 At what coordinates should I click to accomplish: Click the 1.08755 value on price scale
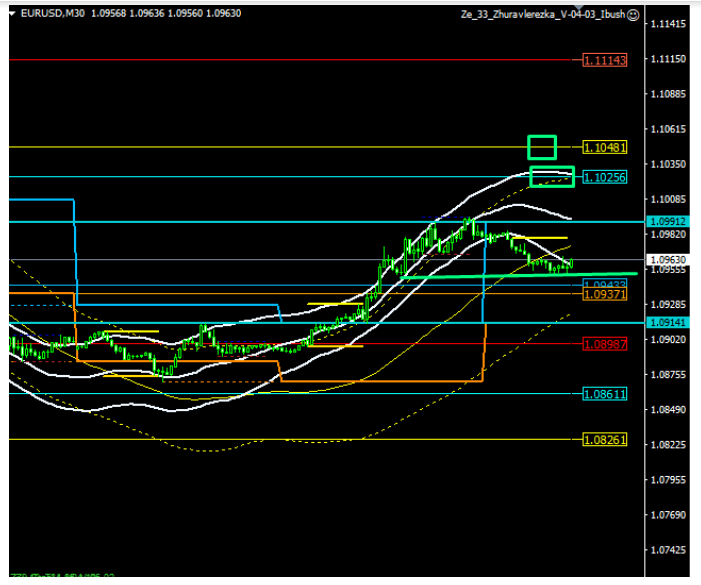tap(668, 375)
